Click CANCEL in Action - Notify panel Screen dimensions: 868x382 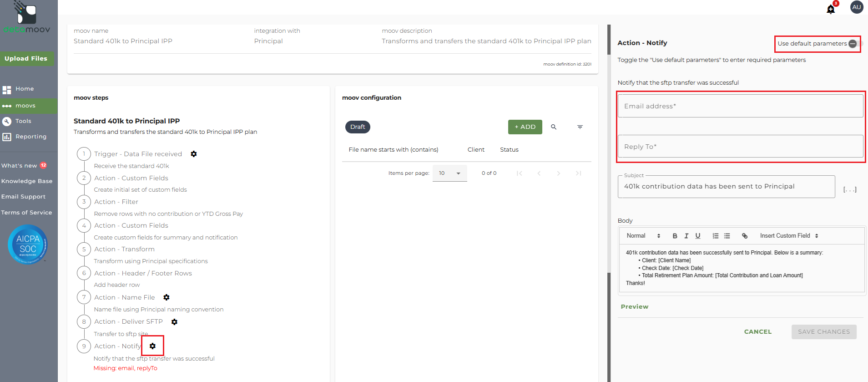758,332
